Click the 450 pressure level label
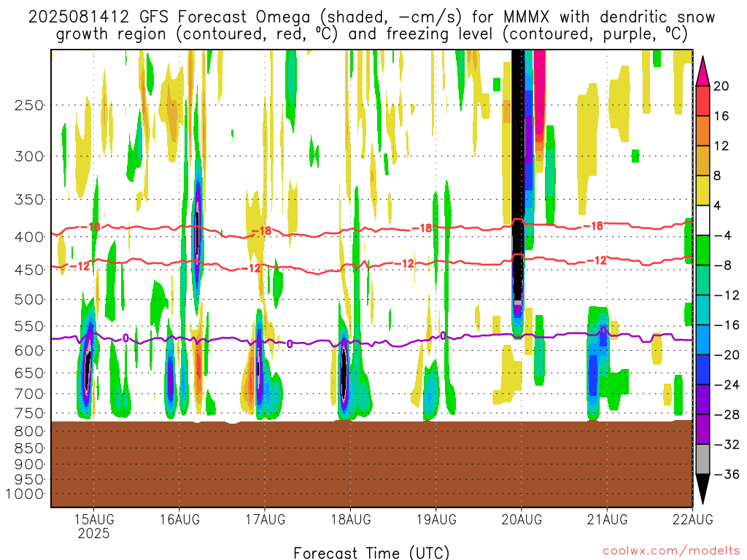The image size is (747, 560). click(29, 270)
